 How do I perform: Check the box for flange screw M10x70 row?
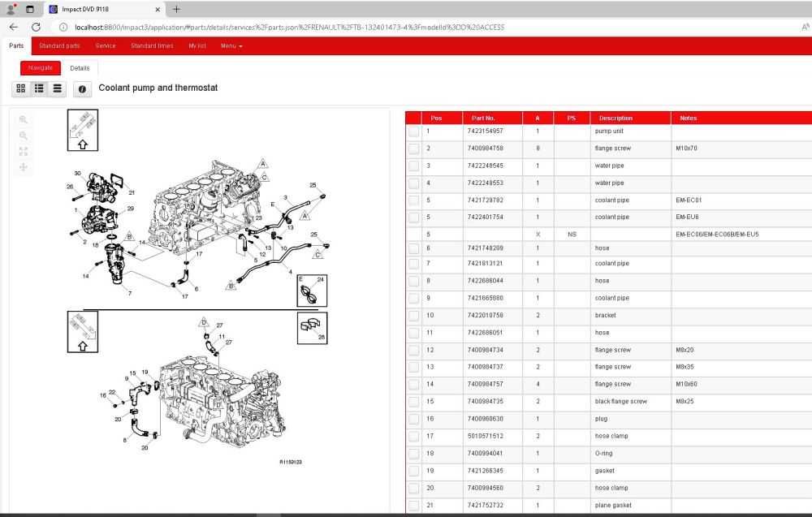coord(413,149)
